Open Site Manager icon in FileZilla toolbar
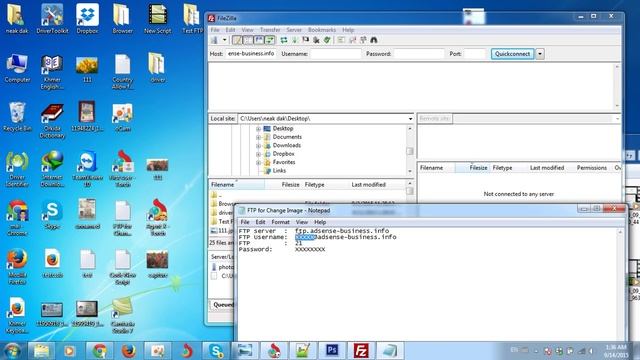This screenshot has height=360, width=640. (214, 40)
